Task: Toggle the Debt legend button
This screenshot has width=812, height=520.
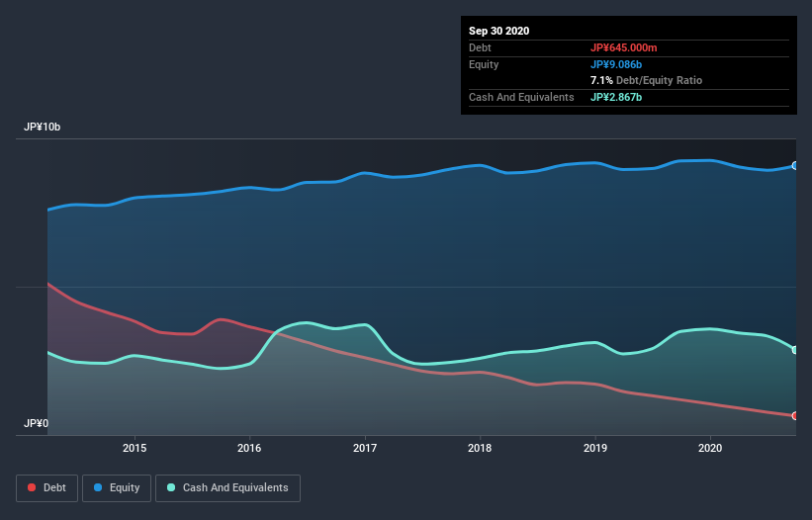Action: pyautogui.click(x=46, y=488)
